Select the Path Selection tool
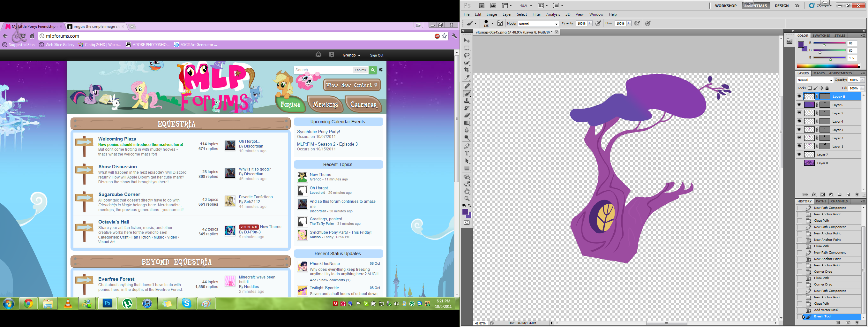Image resolution: width=868 pixels, height=327 pixels. [x=467, y=161]
